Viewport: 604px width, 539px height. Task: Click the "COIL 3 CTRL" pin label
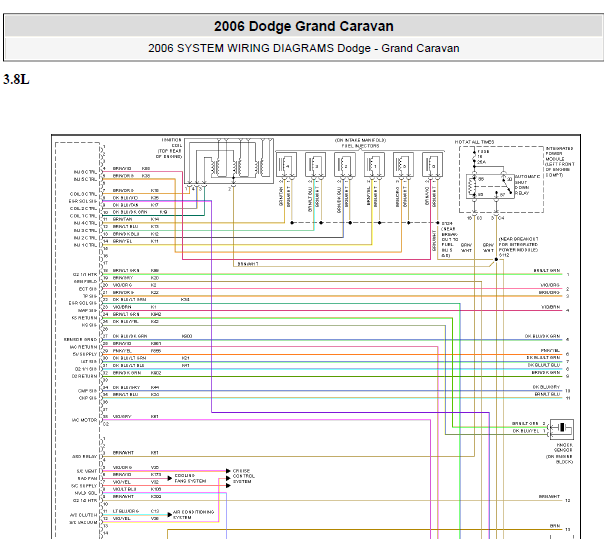coord(83,194)
